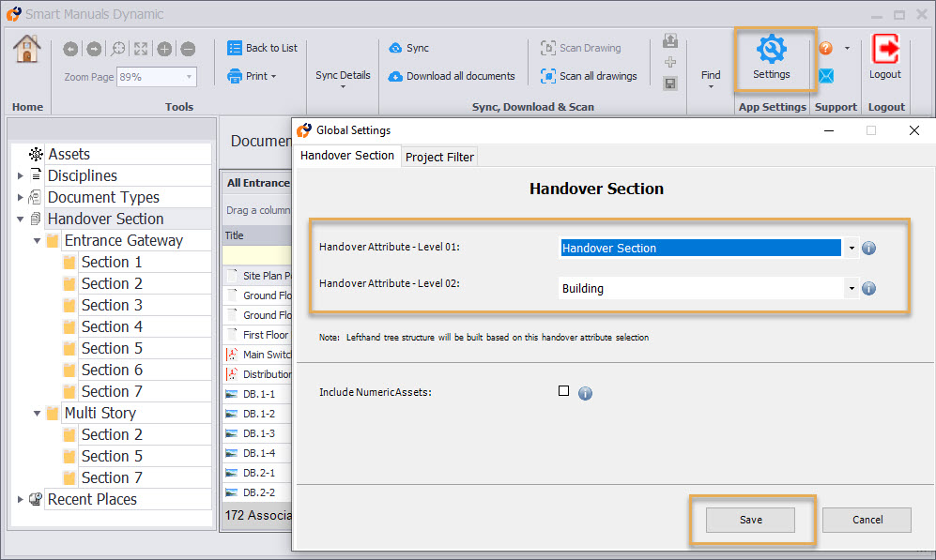Image resolution: width=936 pixels, height=560 pixels.
Task: Click the Cancel button
Action: 867,520
